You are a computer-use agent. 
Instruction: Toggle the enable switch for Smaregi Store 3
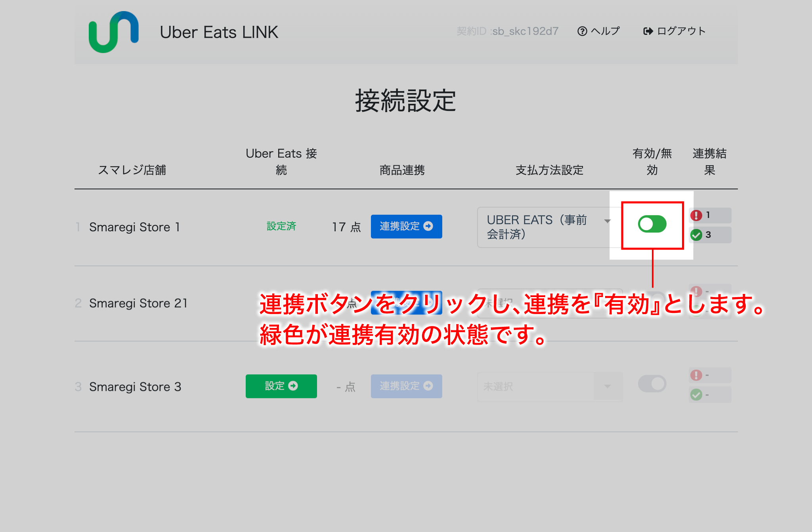[652, 383]
